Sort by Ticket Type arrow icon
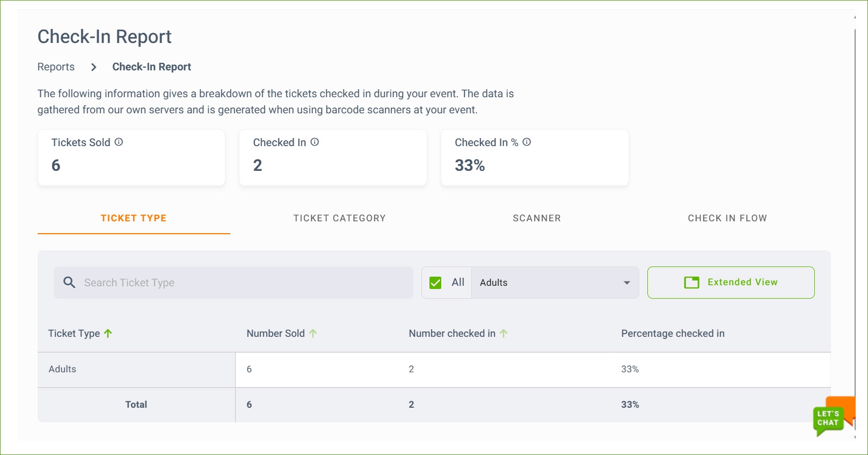868x455 pixels. [108, 334]
